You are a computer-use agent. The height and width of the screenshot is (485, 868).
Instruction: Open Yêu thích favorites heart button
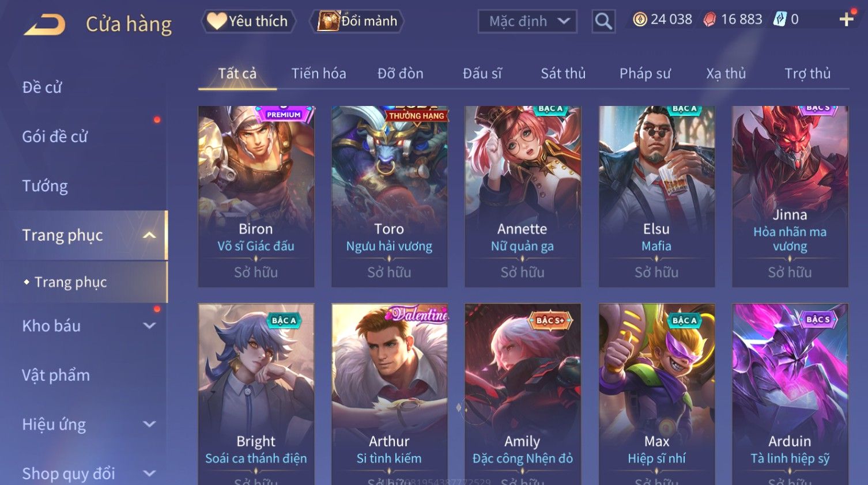pos(248,21)
